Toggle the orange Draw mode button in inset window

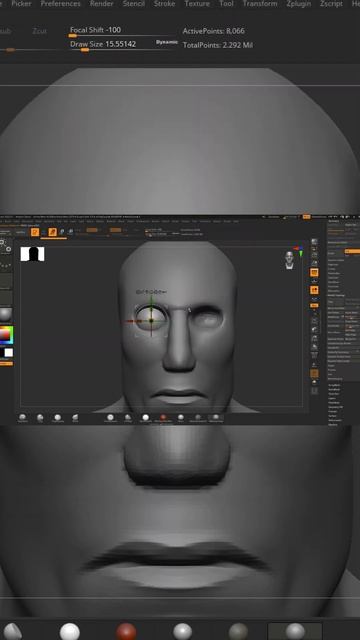[53, 232]
